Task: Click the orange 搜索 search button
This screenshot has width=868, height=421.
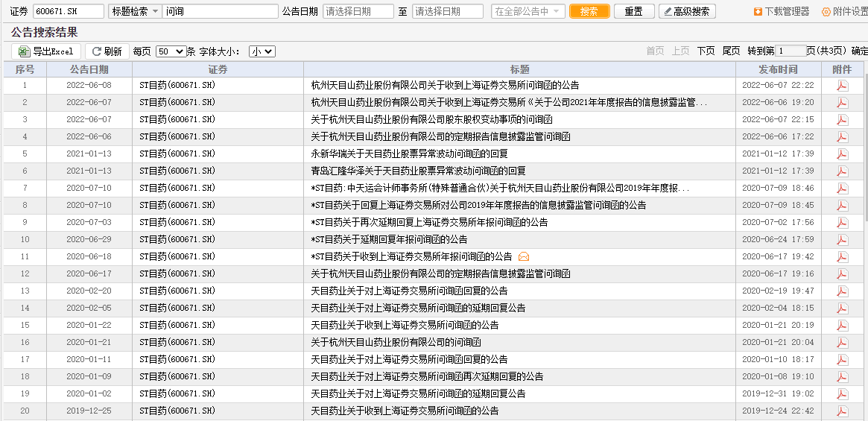Action: (x=589, y=11)
